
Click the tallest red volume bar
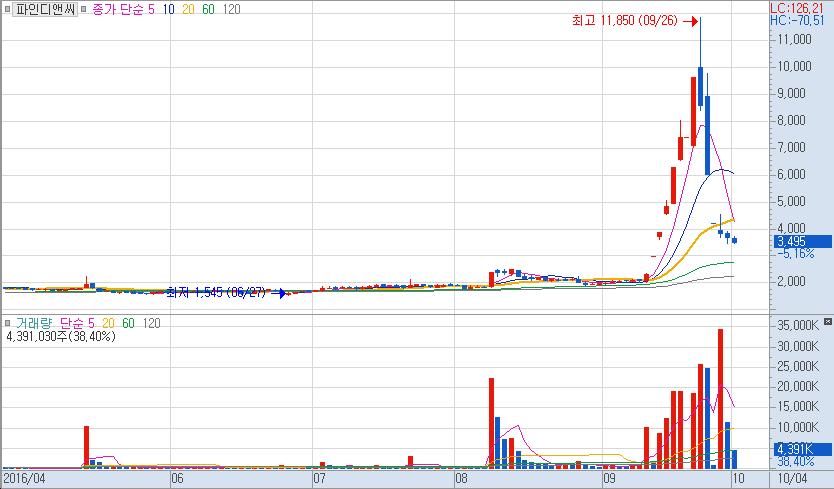(720, 398)
